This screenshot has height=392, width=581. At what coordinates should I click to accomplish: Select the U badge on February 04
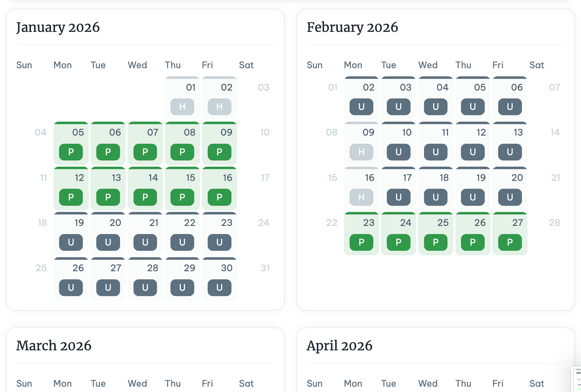click(x=435, y=107)
